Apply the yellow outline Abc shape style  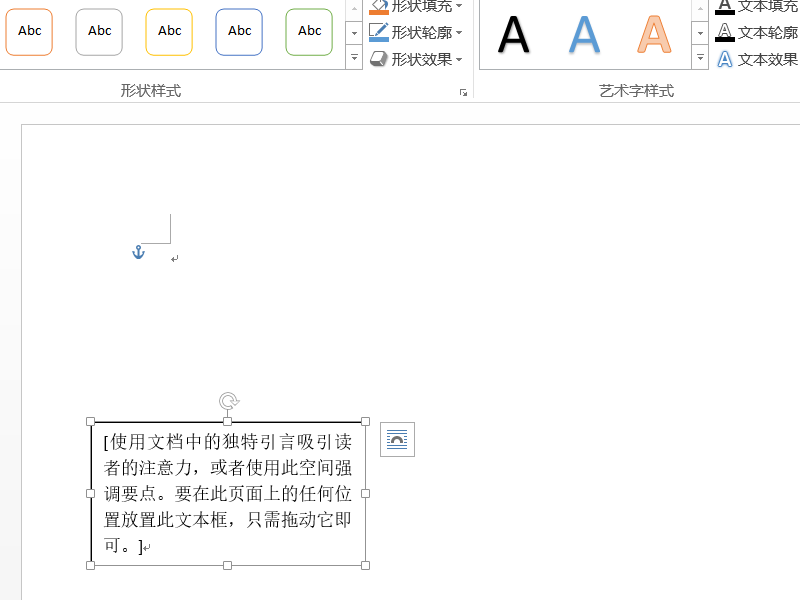click(x=169, y=32)
